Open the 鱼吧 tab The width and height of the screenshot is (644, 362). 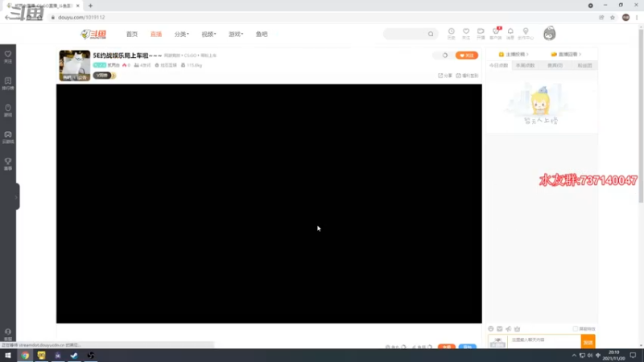[x=262, y=35]
